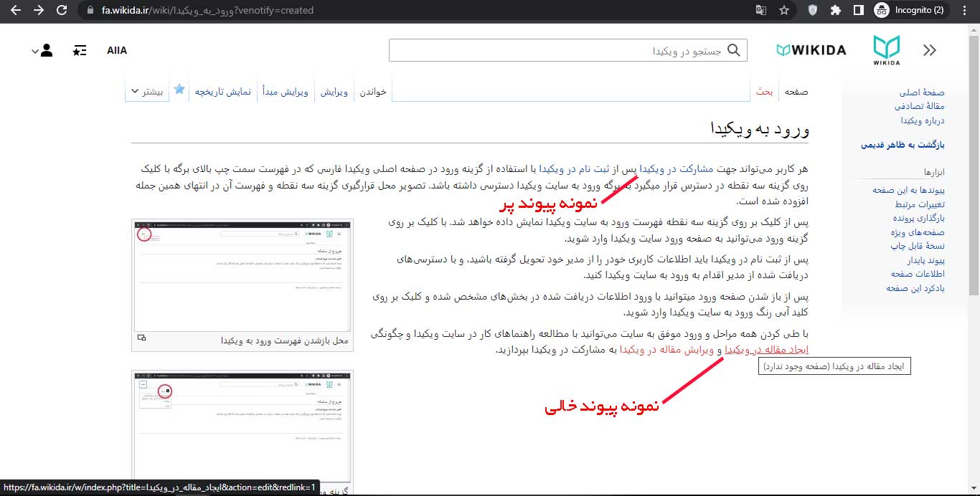Viewport: 980px width, 496px height.
Task: Open the watchlist star-list icon
Action: click(x=80, y=50)
